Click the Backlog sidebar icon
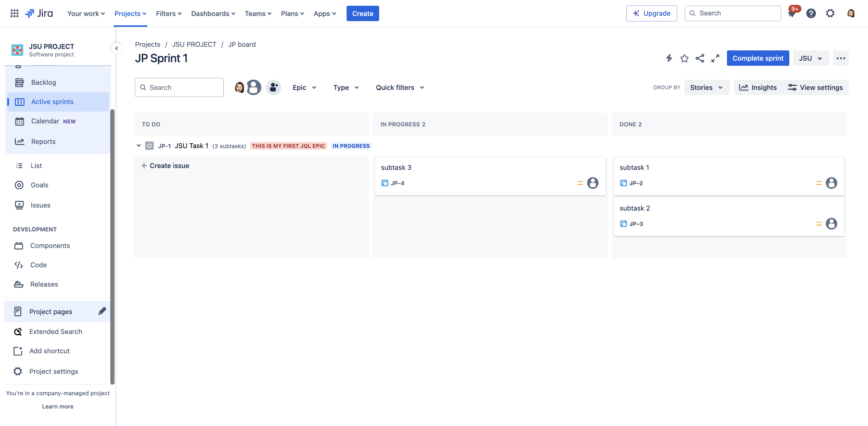This screenshot has height=426, width=868. (19, 82)
